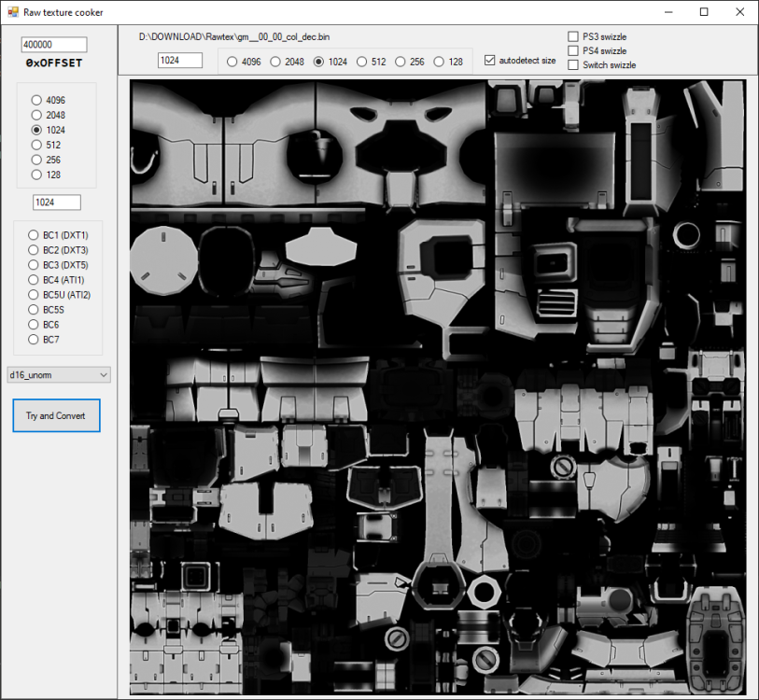Click the 400000 offset input field
759x700 pixels.
tap(53, 45)
